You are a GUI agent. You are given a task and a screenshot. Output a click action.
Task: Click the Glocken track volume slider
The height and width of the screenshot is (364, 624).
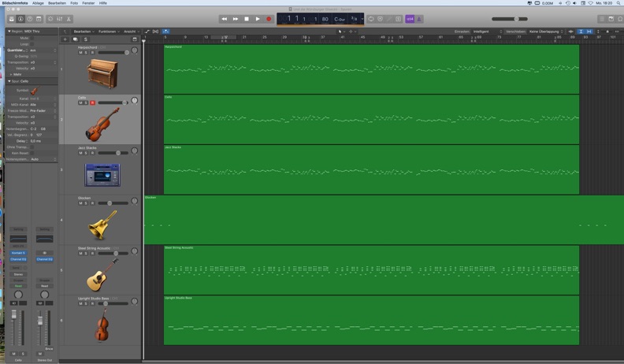113,203
